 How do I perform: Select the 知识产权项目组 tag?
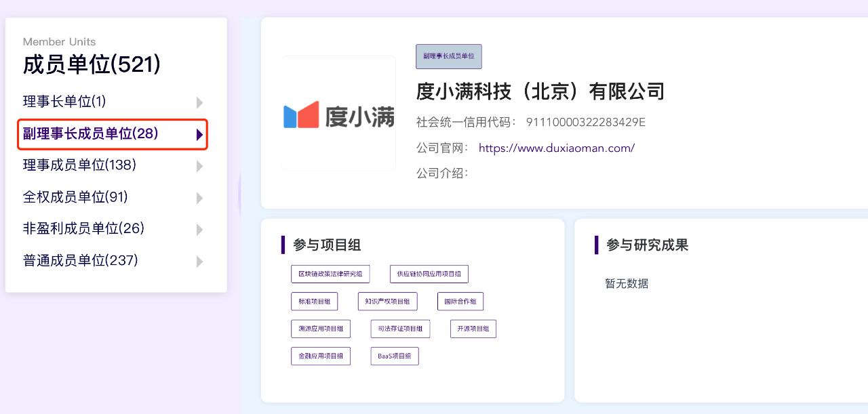tap(388, 302)
